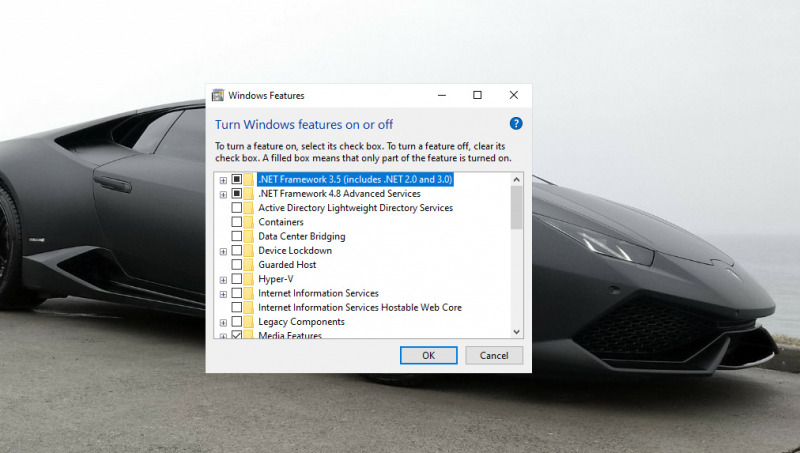
Task: Expand the Hyper-V tree node
Action: tap(223, 280)
